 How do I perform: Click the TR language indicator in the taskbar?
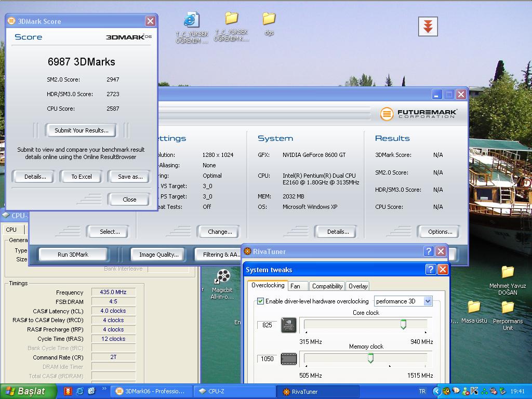422,392
